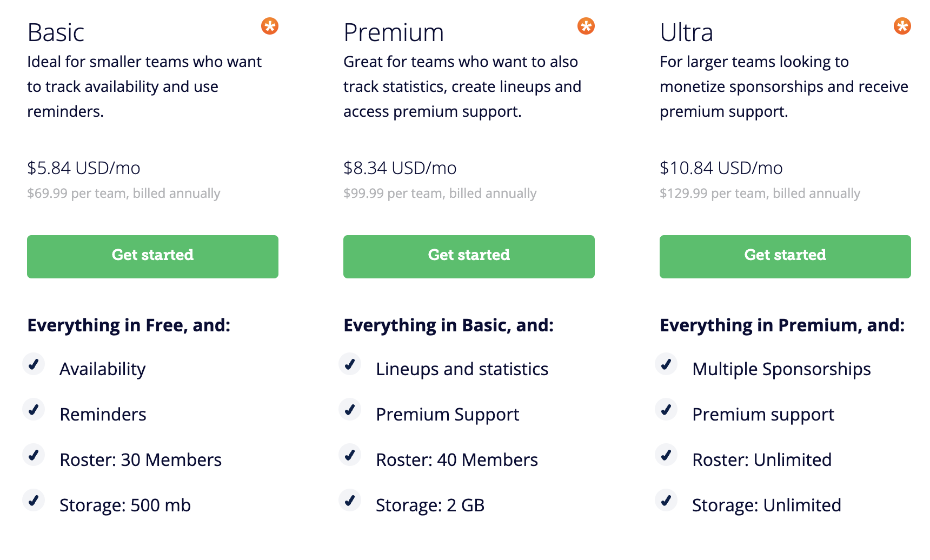Click the orange asterisk badge on Ultra plan
This screenshot has width=930, height=560.
pos(902,26)
